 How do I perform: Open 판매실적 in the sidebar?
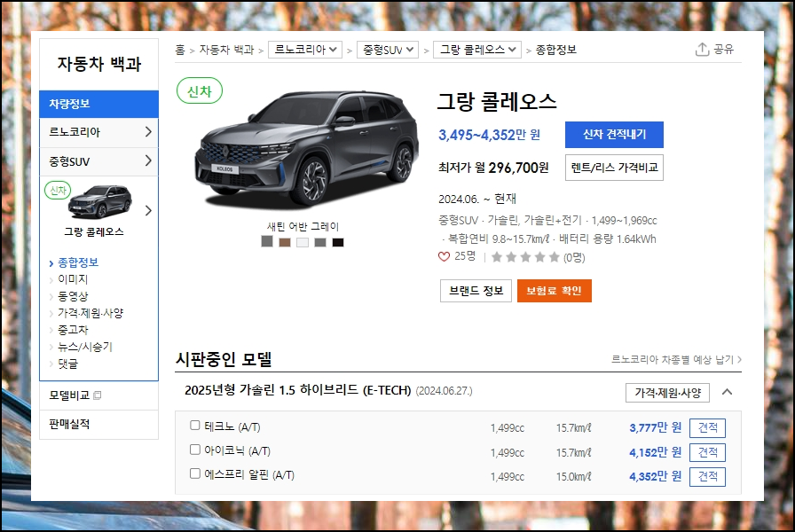(x=69, y=424)
